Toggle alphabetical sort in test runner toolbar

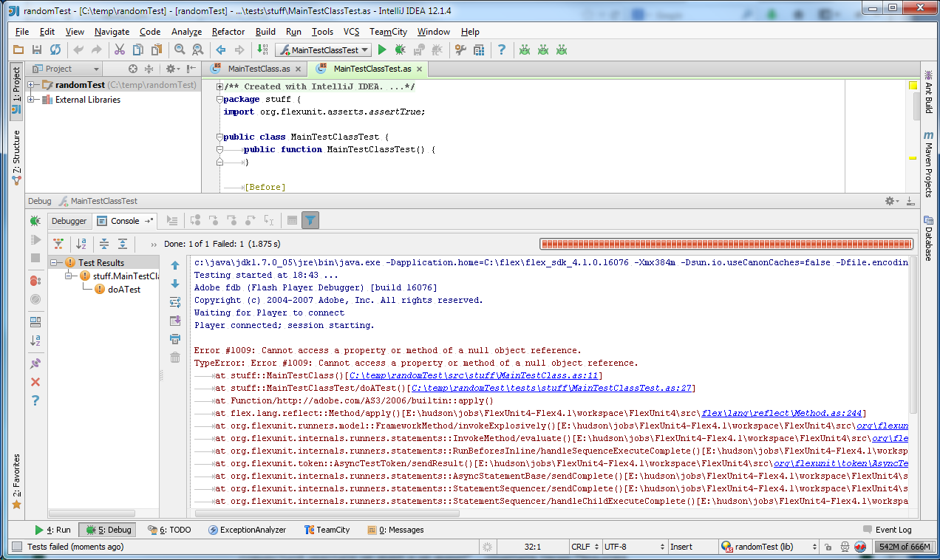click(81, 244)
